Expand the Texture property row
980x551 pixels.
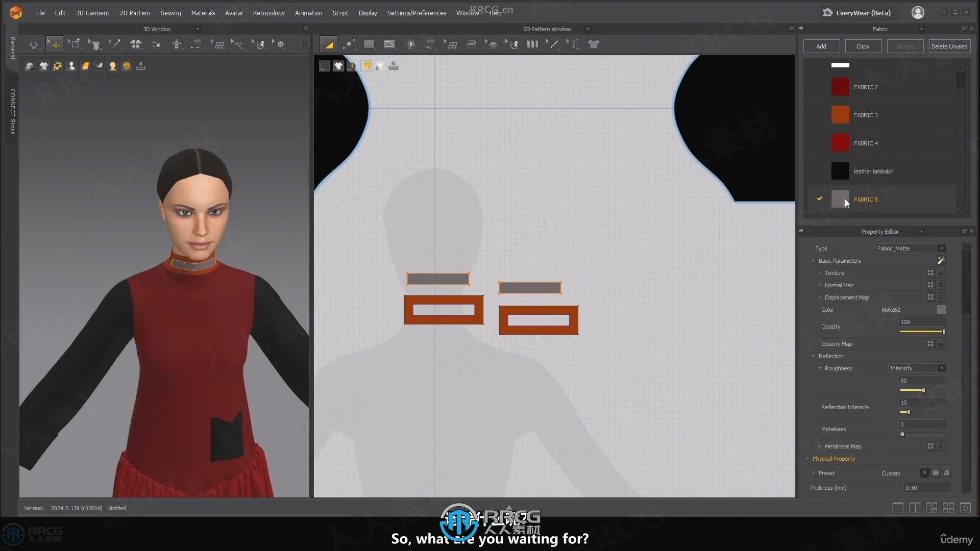[x=820, y=273]
